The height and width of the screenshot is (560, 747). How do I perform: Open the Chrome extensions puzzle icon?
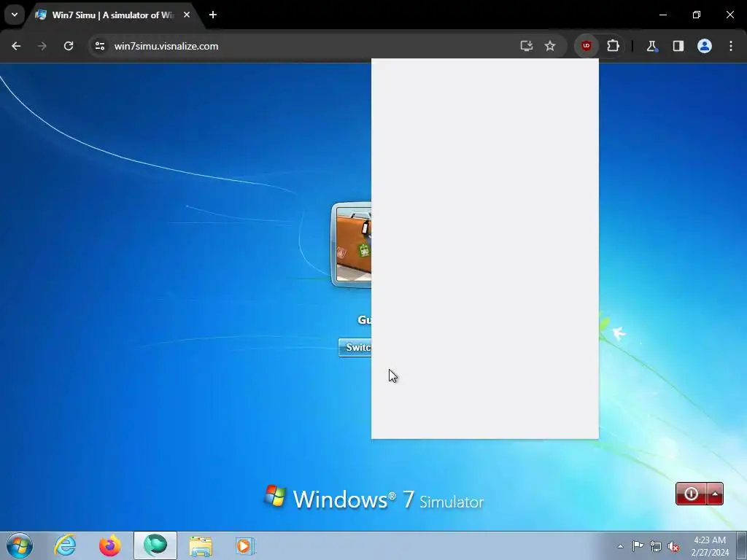pos(613,46)
